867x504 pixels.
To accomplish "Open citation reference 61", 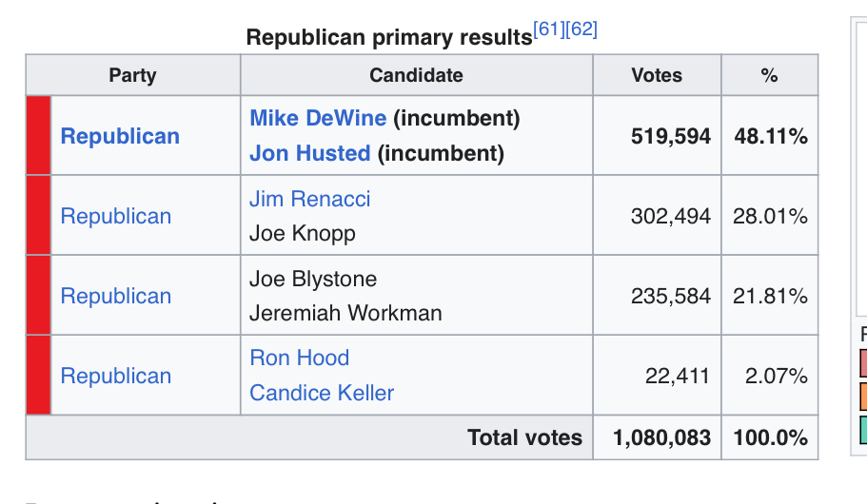I will click(549, 29).
